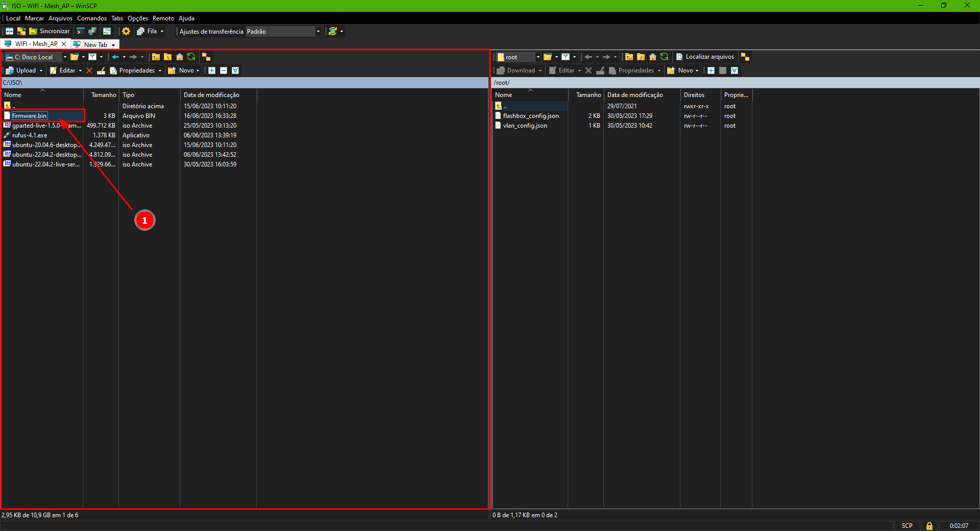Click the Compare directories icon
The width and height of the screenshot is (980, 531).
21,31
